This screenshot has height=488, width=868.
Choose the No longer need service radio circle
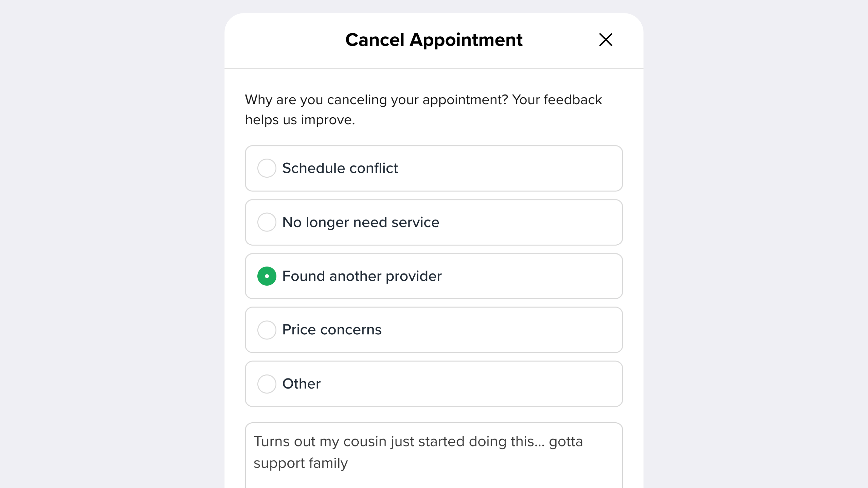click(x=266, y=222)
